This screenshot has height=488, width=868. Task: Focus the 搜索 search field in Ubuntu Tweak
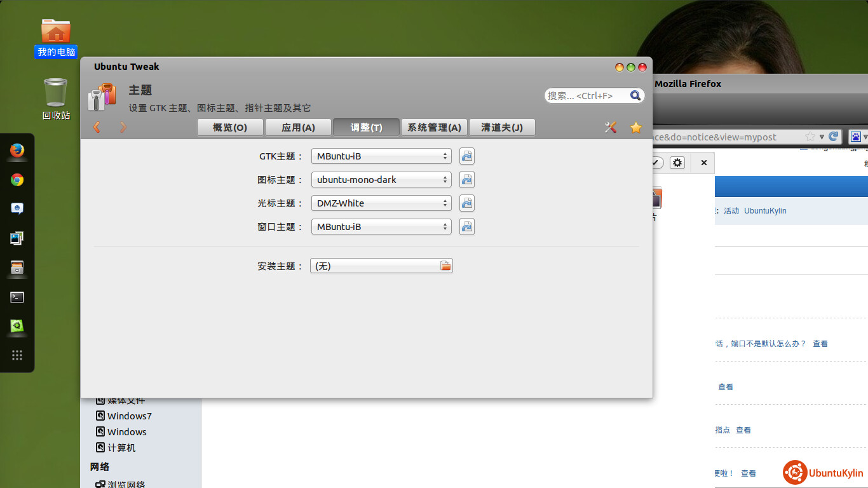585,95
